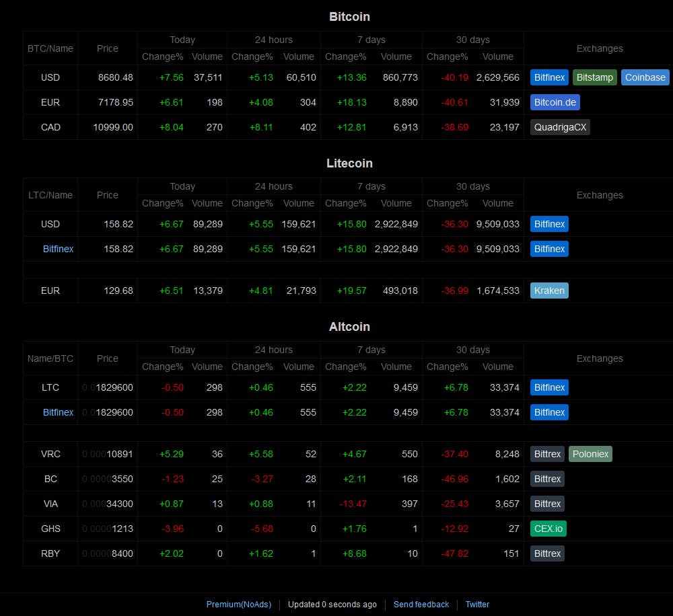Click Bitfinex name link in Altcoin table
This screenshot has width=673, height=616.
click(58, 412)
